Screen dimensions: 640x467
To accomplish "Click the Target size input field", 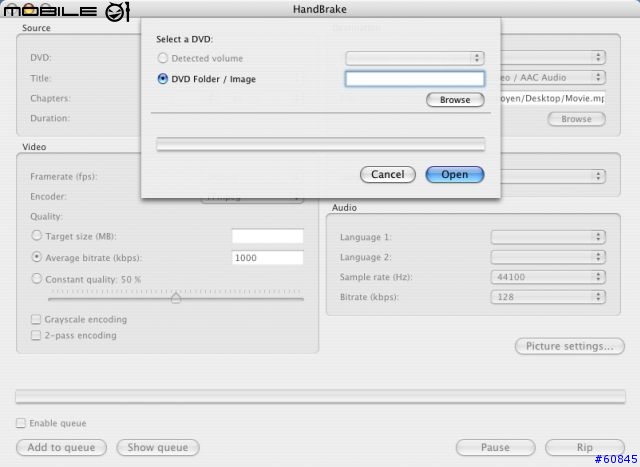I will (x=267, y=236).
